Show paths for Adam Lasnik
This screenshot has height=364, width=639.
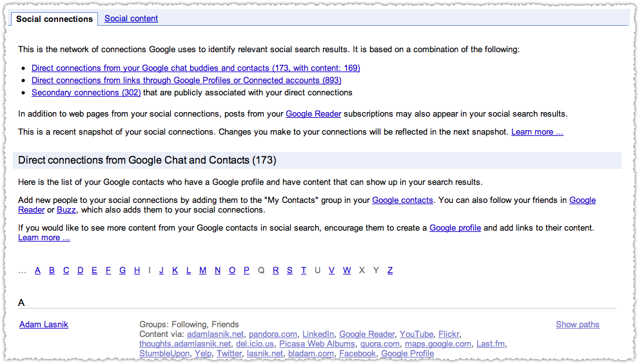(x=577, y=325)
